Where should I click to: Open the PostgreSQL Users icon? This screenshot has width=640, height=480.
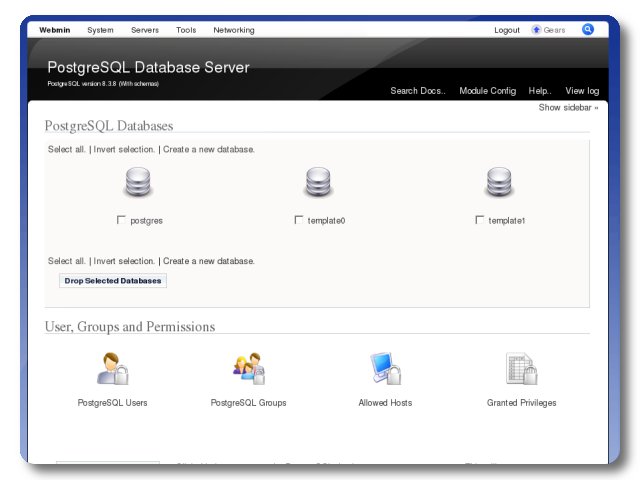point(112,369)
